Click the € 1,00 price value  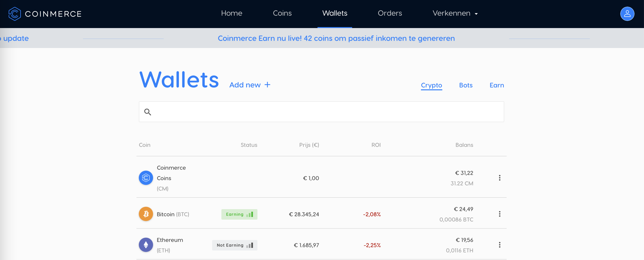coord(311,178)
